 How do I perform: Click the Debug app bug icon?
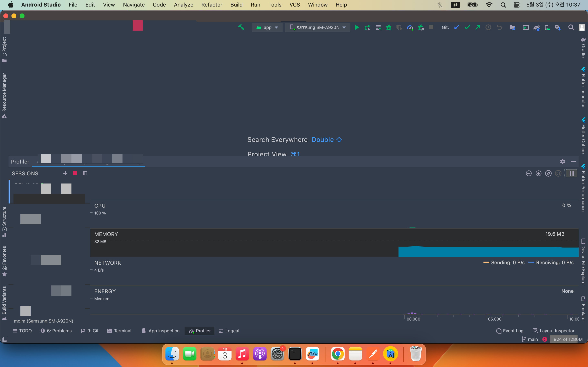pyautogui.click(x=389, y=28)
